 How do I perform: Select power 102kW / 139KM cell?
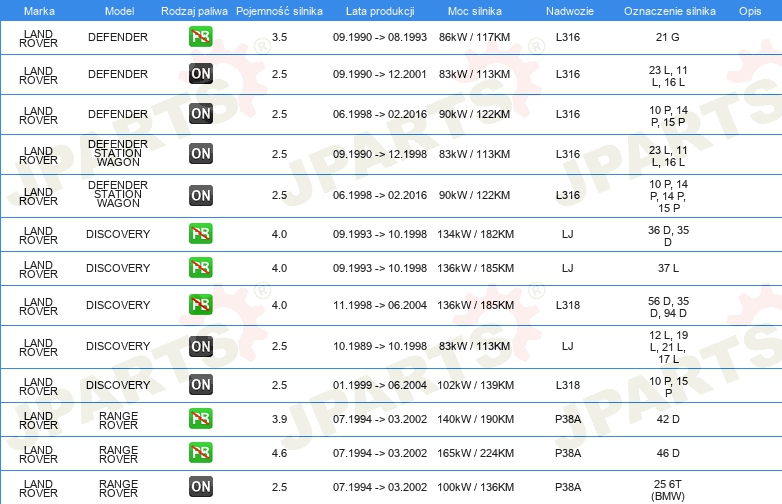pyautogui.click(x=475, y=385)
